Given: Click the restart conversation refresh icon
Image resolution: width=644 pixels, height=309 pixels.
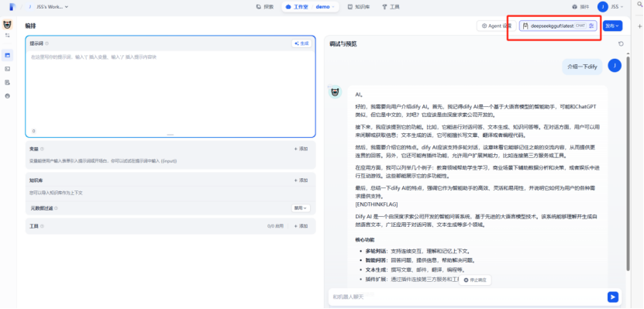Looking at the screenshot, I should 621,44.
